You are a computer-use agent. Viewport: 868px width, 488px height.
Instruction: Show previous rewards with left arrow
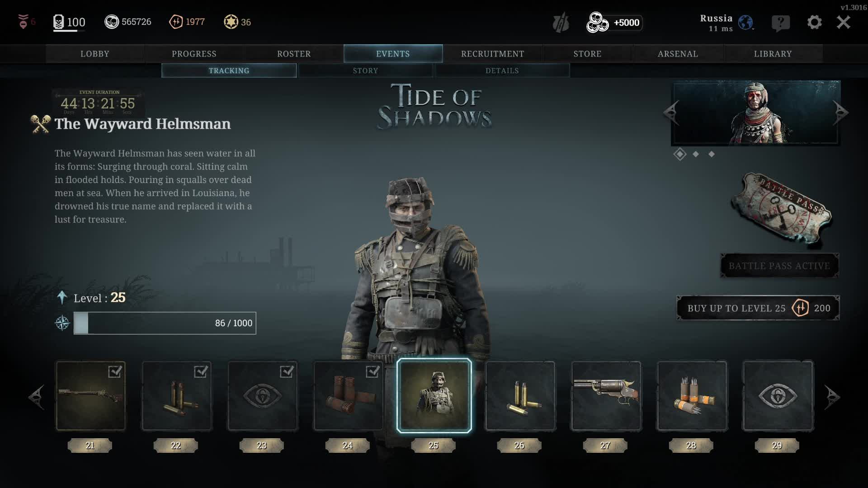pyautogui.click(x=37, y=397)
